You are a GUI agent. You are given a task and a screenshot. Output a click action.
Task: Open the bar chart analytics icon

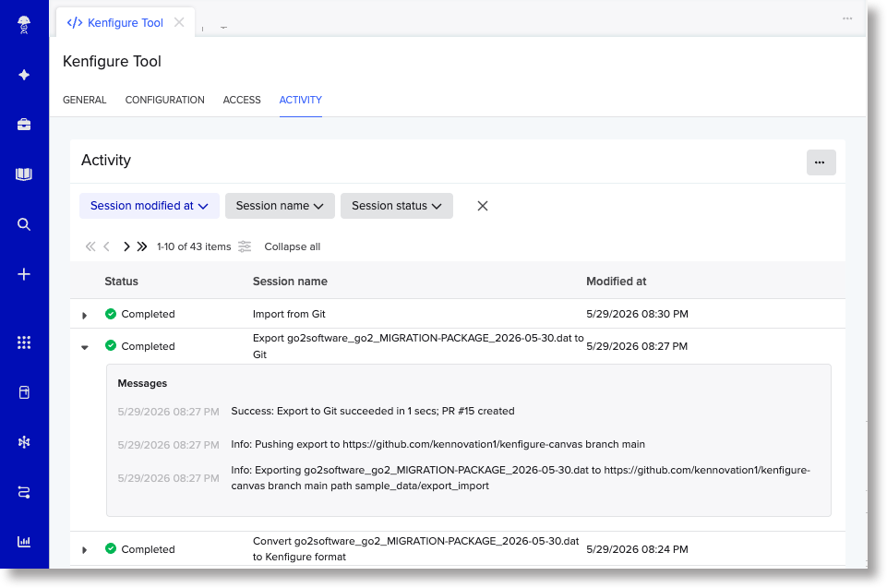24,542
